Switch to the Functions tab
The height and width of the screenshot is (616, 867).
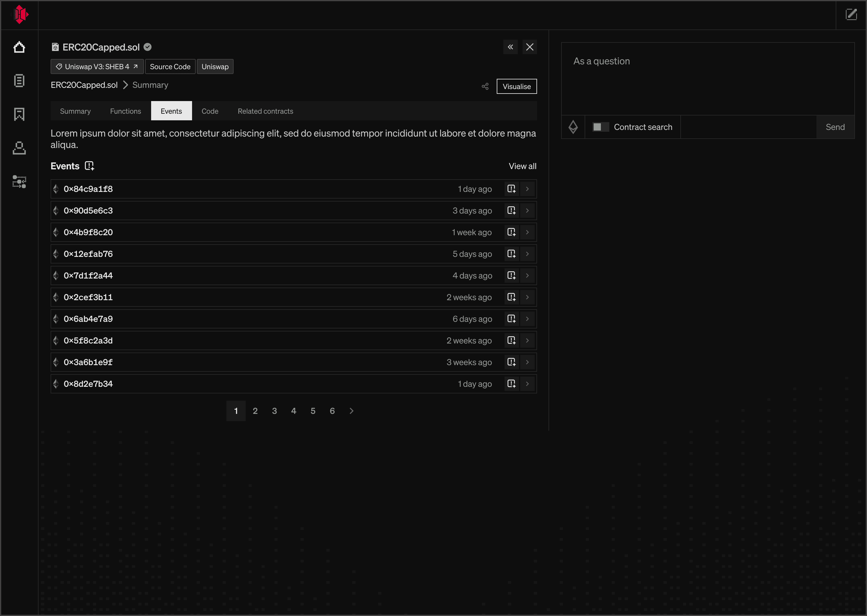125,111
